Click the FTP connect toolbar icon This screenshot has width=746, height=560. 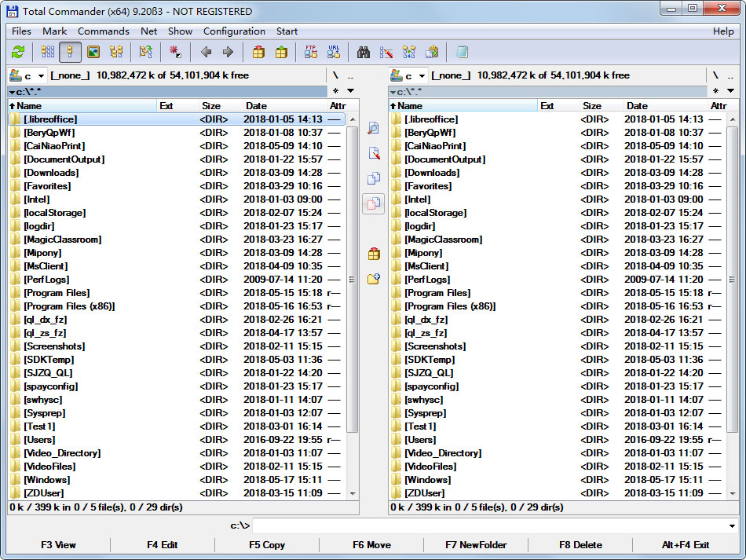coord(311,52)
